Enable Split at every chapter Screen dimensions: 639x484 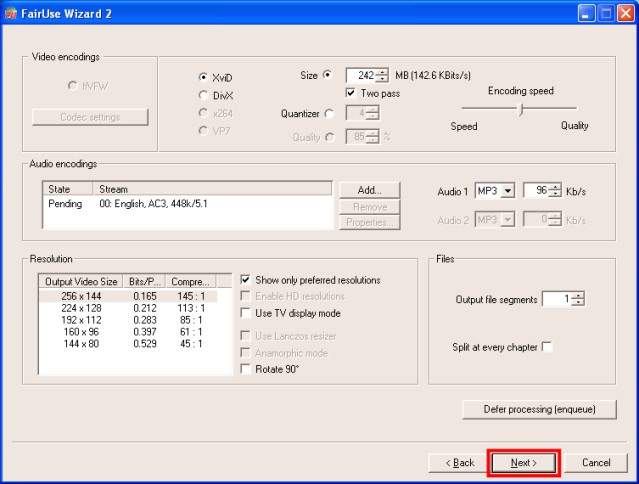(546, 347)
